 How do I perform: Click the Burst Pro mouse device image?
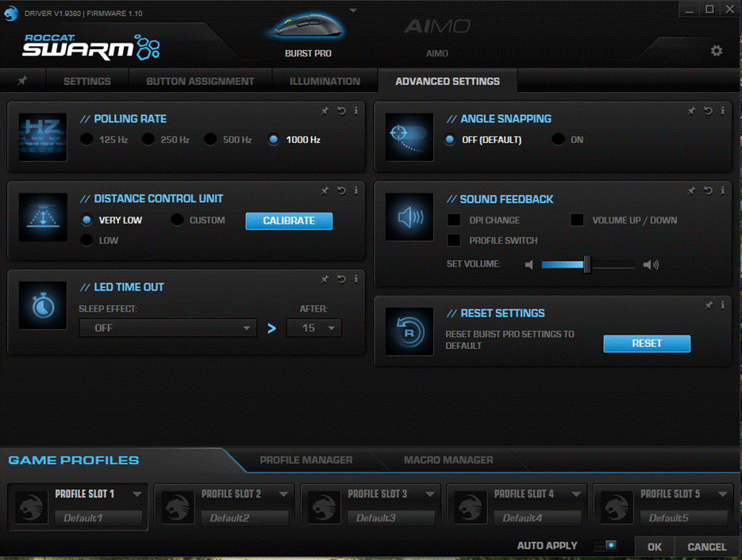(306, 26)
